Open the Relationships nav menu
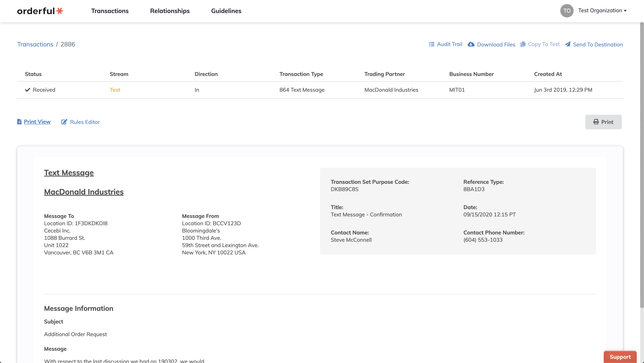 (170, 11)
